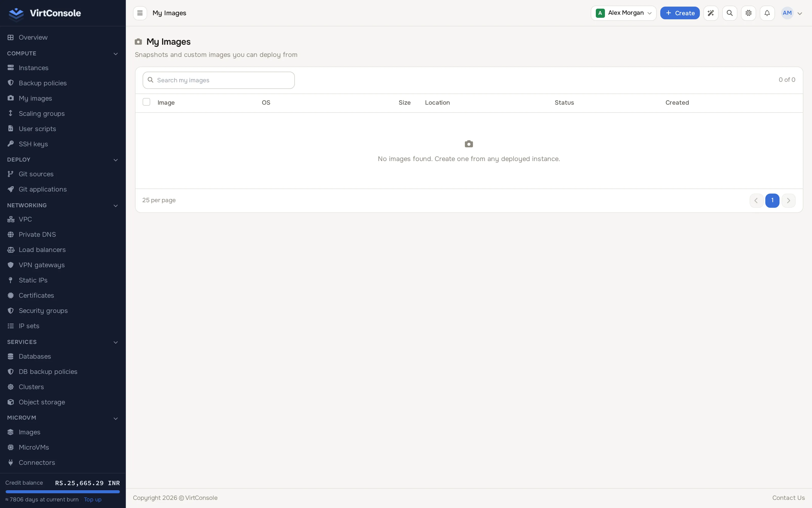
Task: Click the Git applications rocket icon
Action: point(11,189)
